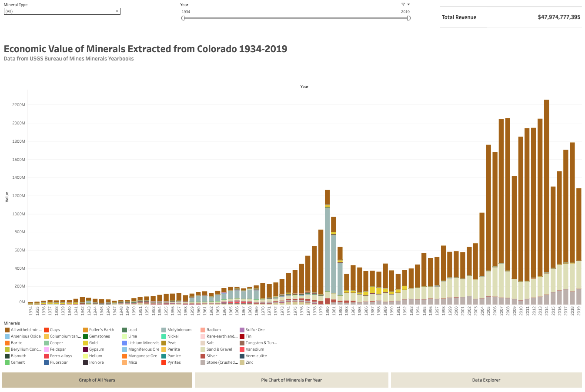This screenshot has height=392, width=585.
Task: Open the Year filter options arrow
Action: click(x=408, y=5)
